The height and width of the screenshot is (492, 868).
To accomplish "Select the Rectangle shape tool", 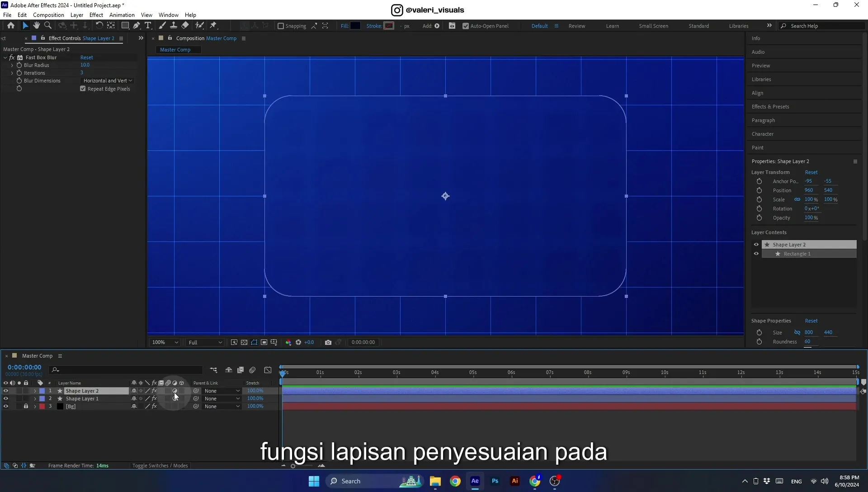I will [x=125, y=26].
